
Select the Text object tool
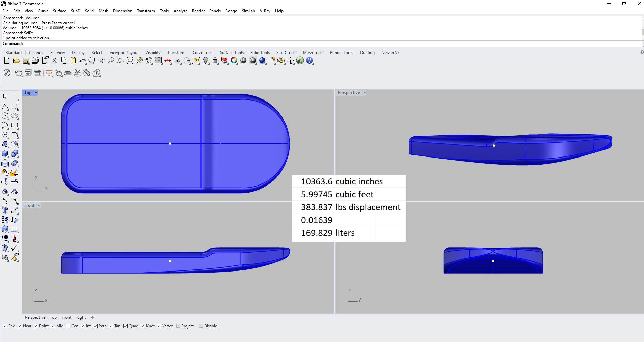tap(5, 210)
